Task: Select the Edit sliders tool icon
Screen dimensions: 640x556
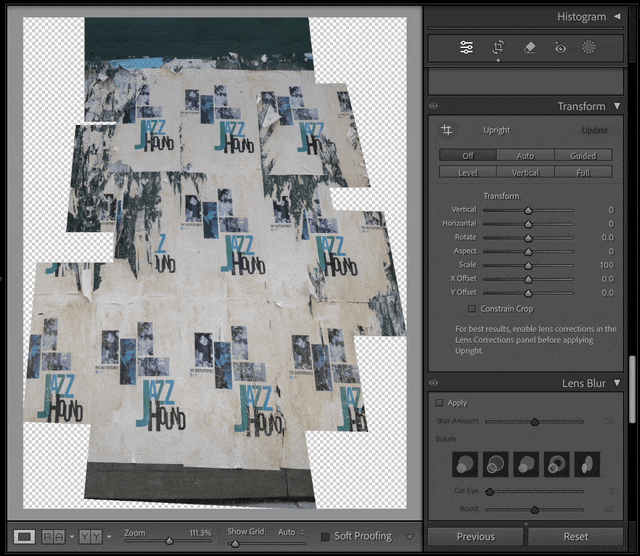Action: coord(466,47)
